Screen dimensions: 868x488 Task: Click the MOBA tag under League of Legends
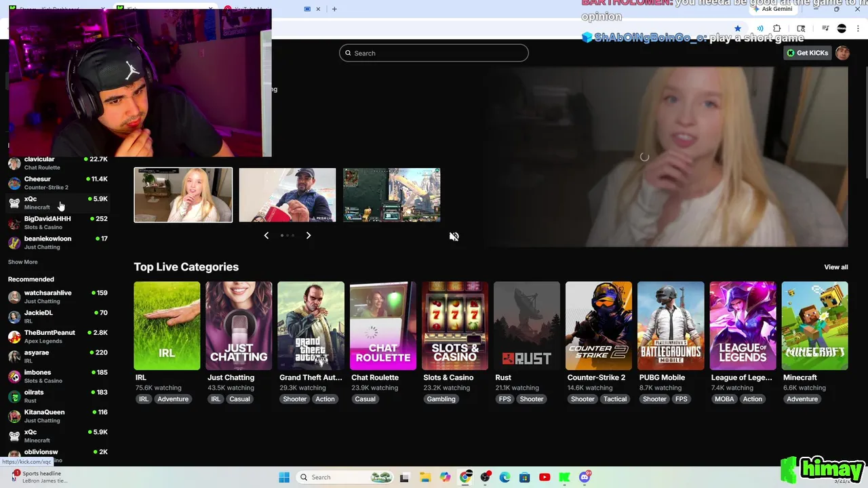coord(724,399)
